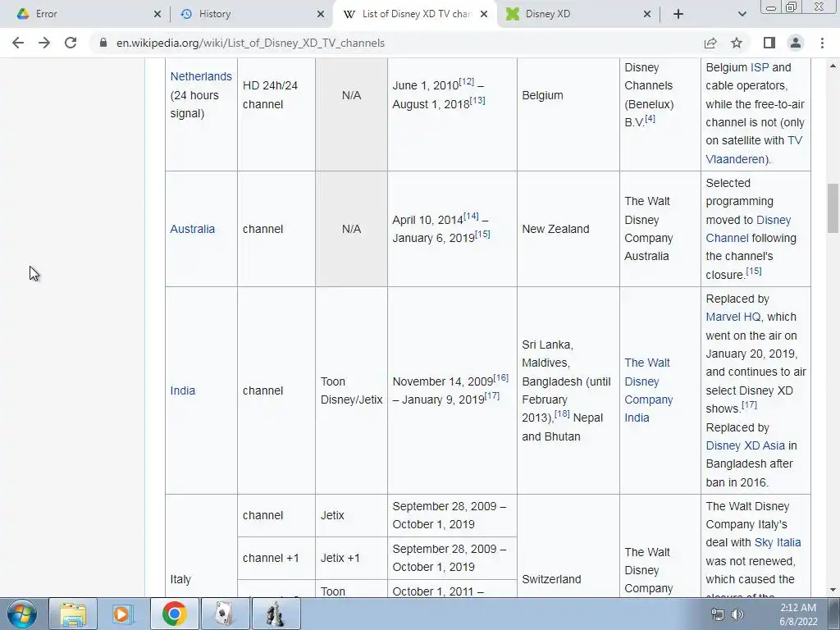Click the scrollbar down arrow

coord(833,591)
